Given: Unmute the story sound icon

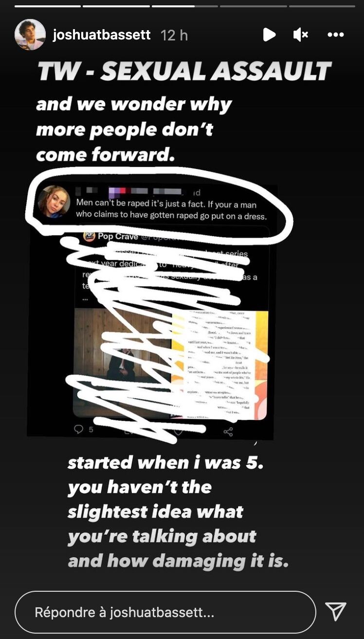Looking at the screenshot, I should pyautogui.click(x=301, y=35).
